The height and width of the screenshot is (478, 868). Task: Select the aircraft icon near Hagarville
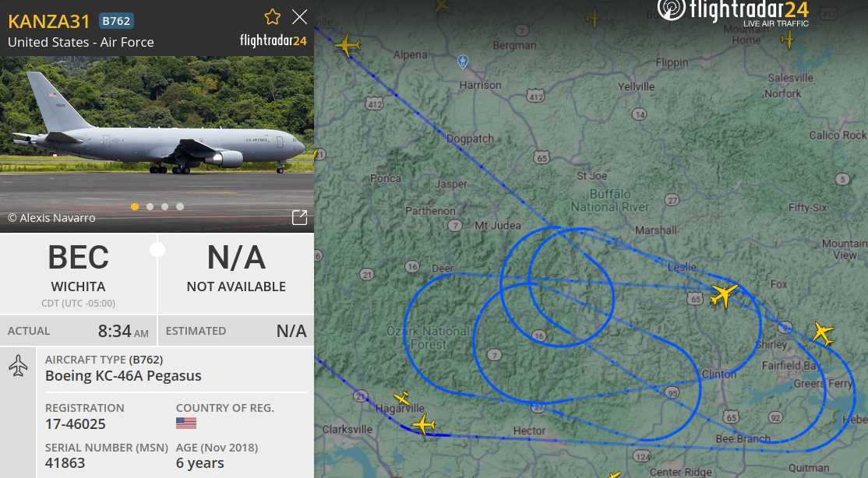point(424,424)
